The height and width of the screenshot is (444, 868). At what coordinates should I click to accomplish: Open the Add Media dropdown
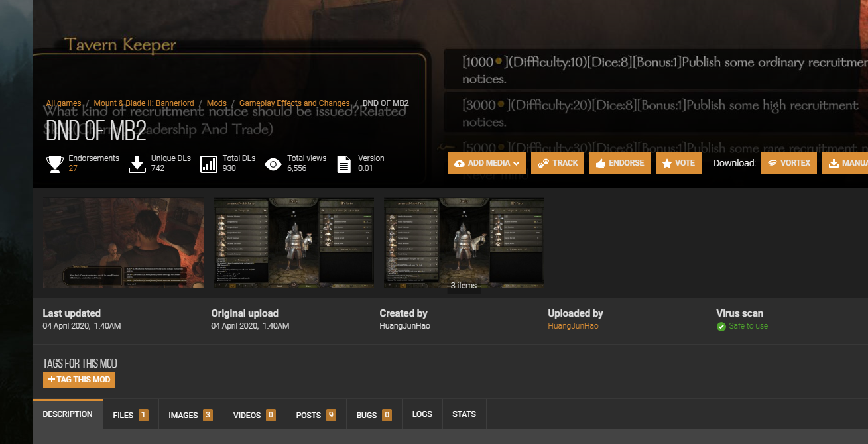coord(487,163)
